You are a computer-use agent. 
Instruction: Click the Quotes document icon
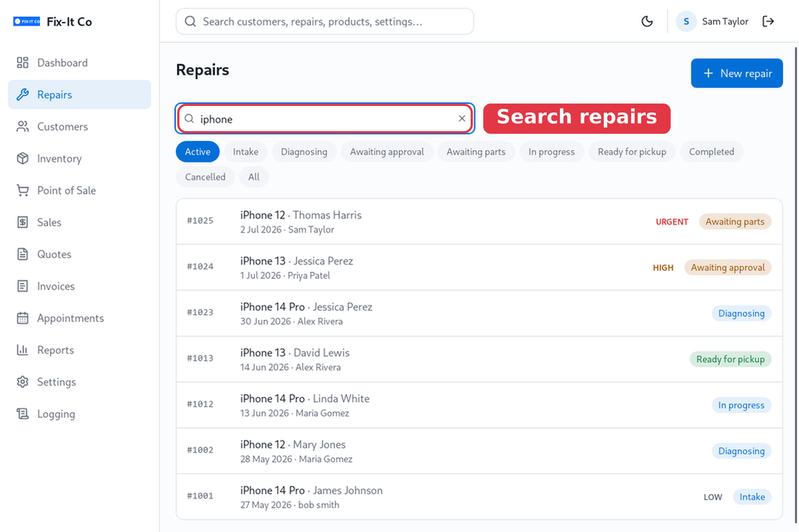coord(23,254)
